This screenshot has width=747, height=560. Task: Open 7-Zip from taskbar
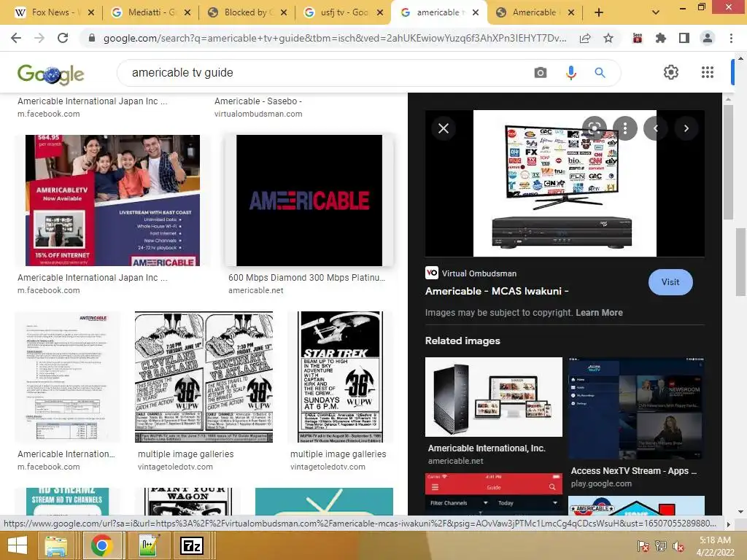[x=192, y=545]
